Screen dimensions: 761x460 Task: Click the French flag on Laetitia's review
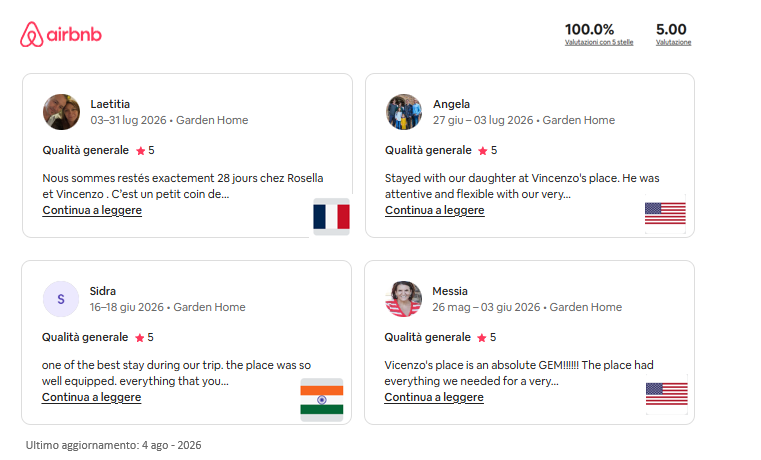pos(331,216)
